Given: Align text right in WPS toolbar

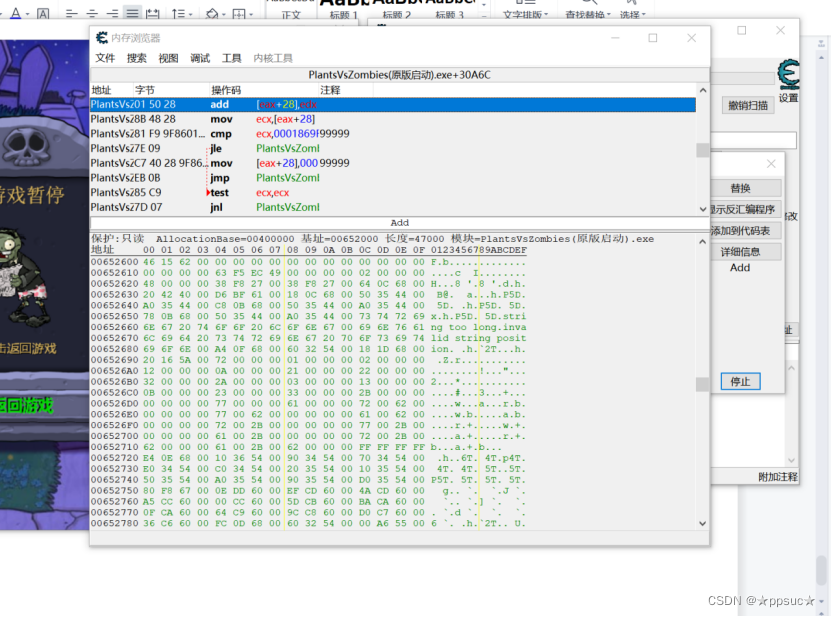Looking at the screenshot, I should [x=112, y=13].
